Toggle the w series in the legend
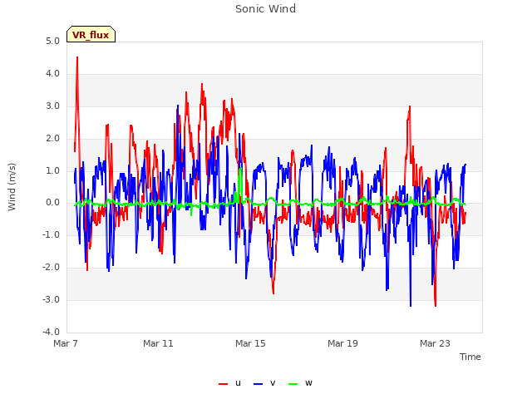The height and width of the screenshot is (399, 532). click(300, 383)
